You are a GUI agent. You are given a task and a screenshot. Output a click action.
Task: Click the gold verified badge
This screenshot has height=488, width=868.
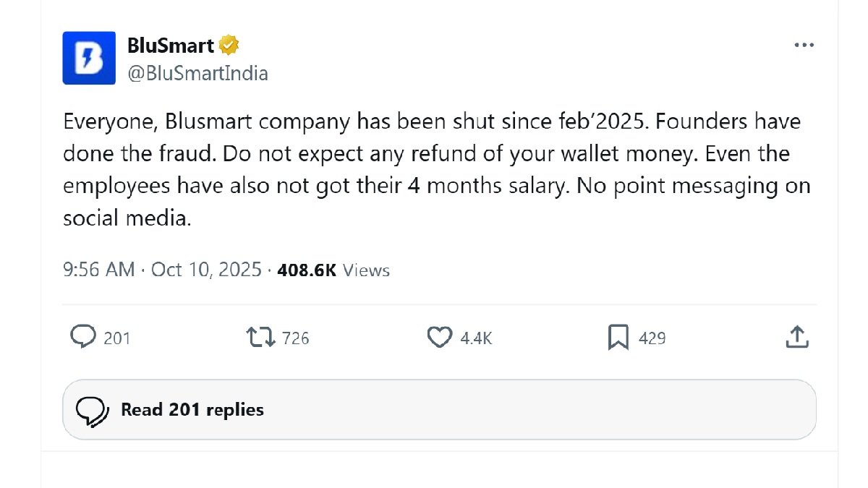tap(229, 46)
